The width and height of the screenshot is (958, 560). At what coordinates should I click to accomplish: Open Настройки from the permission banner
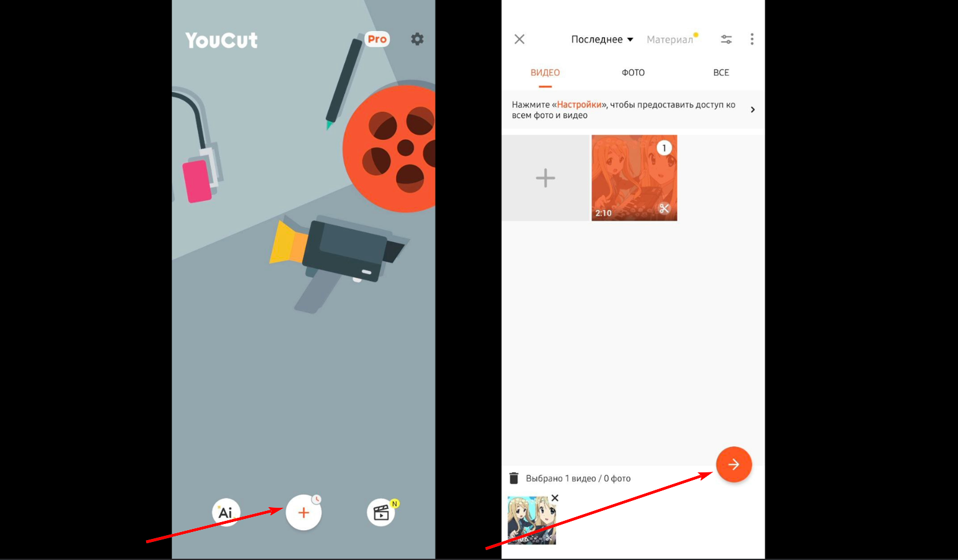pos(579,104)
